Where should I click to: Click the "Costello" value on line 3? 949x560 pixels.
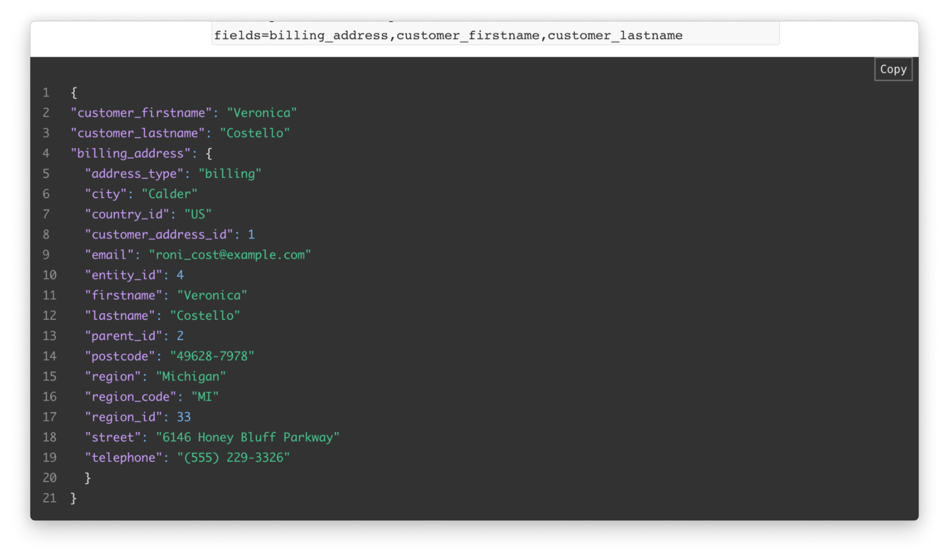point(254,134)
